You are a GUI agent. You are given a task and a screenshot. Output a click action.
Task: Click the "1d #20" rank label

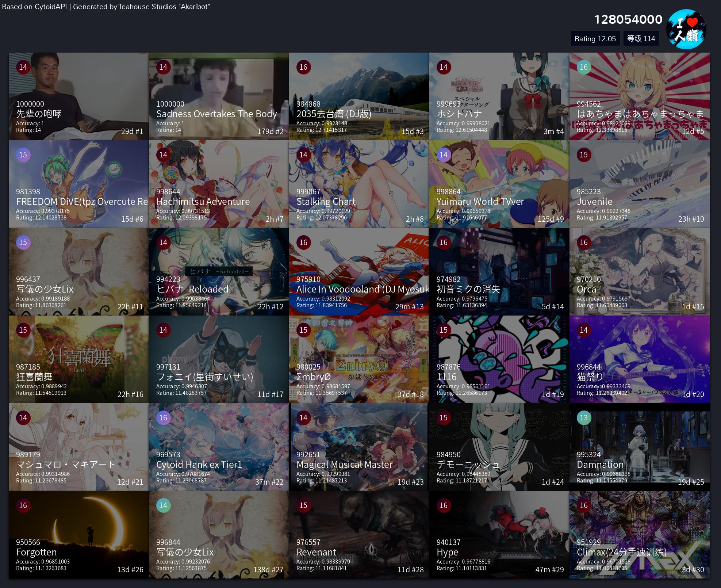(x=693, y=394)
